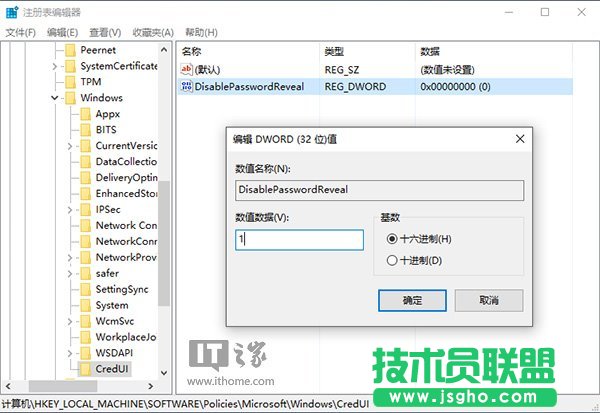600x413 pixels.
Task: Click the Peernet folder icon
Action: pos(70,50)
